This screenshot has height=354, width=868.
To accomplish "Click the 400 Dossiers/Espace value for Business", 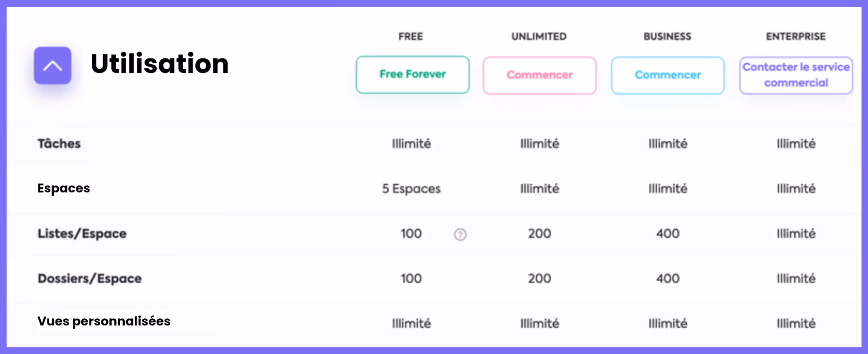I will pyautogui.click(x=668, y=278).
